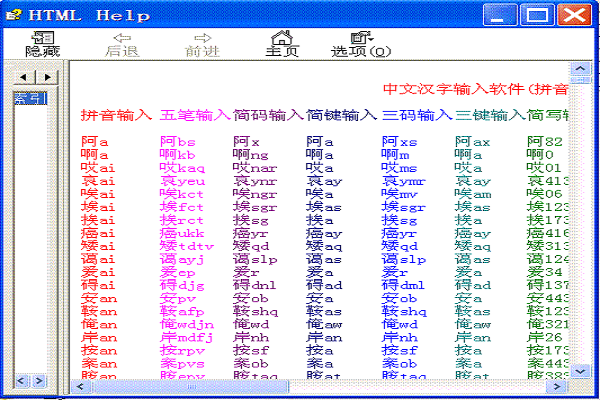Click entry 安an in red 拼音 column
The image size is (600, 400).
[x=99, y=298]
